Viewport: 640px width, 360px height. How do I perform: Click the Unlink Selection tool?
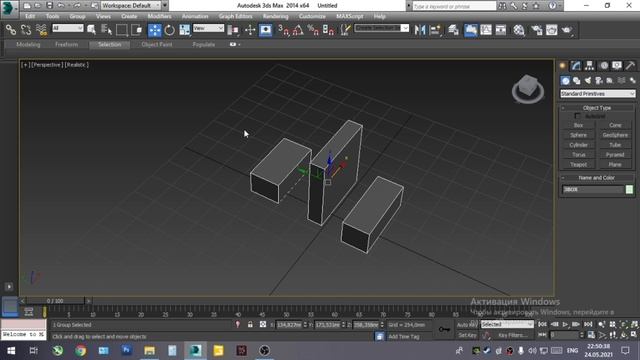[x=26, y=30]
